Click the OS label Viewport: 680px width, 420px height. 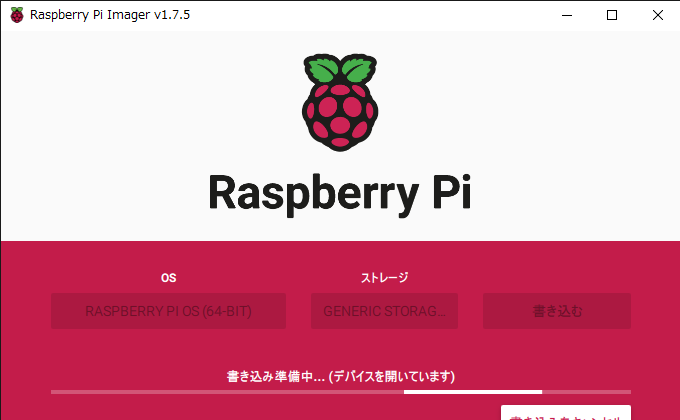pyautogui.click(x=168, y=278)
